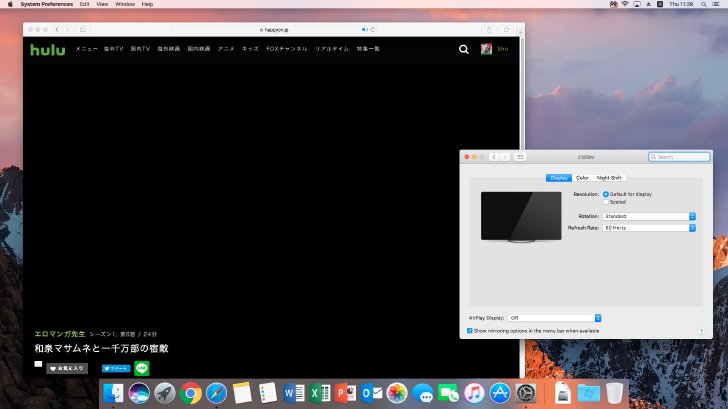Click the System Preferences Search field
The image size is (728, 409).
(679, 157)
